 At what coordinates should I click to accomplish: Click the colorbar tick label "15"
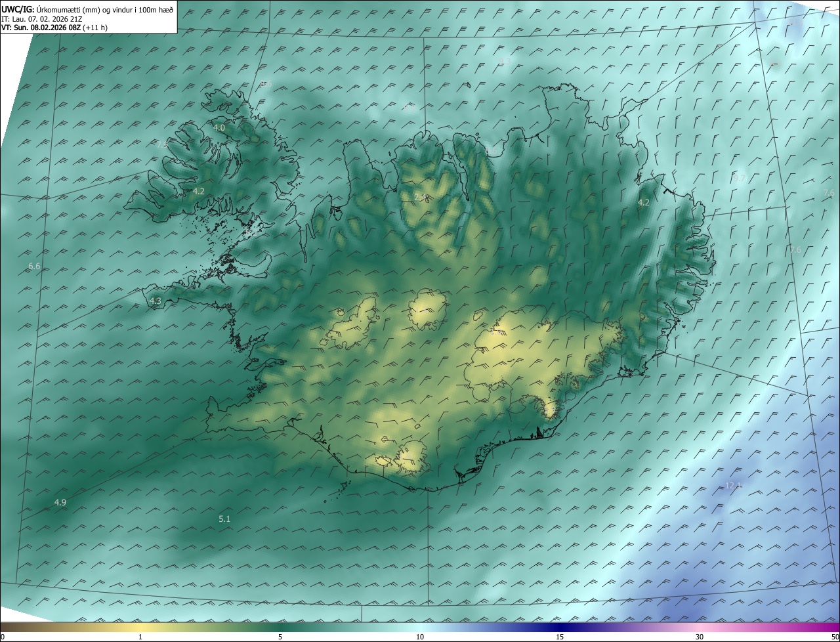560,637
